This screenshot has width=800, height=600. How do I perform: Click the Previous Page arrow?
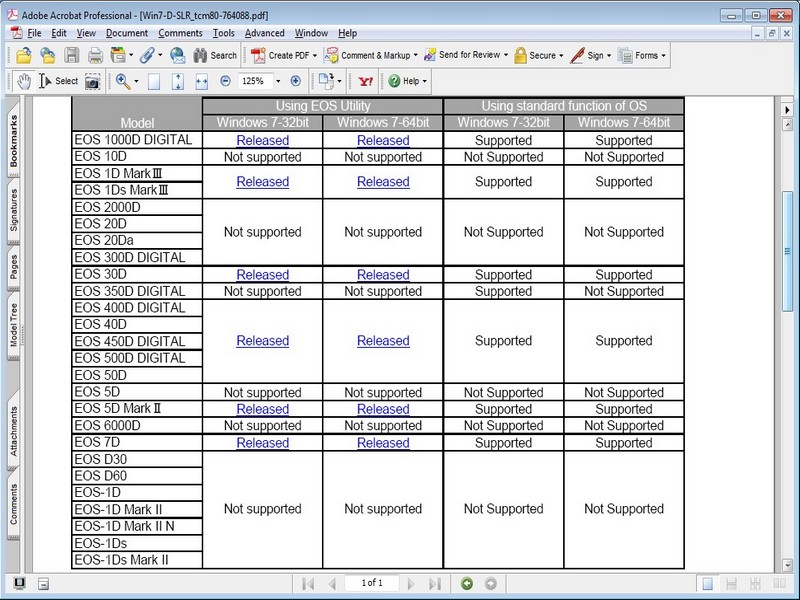coord(332,583)
